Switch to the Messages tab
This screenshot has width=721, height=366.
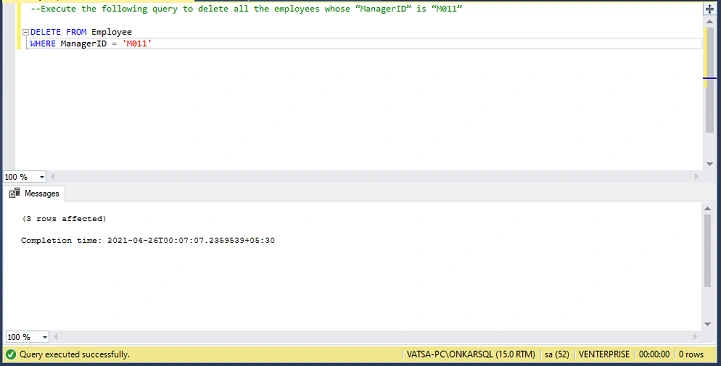tap(34, 194)
